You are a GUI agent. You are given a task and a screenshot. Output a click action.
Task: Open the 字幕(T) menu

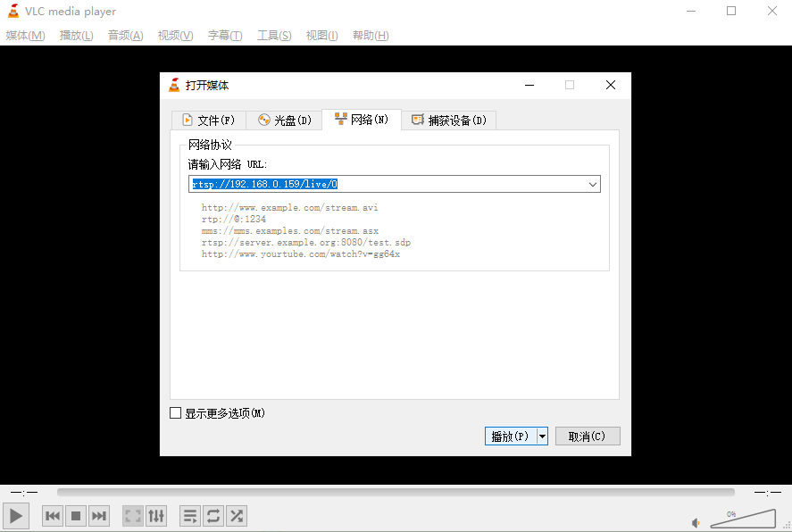pos(225,36)
